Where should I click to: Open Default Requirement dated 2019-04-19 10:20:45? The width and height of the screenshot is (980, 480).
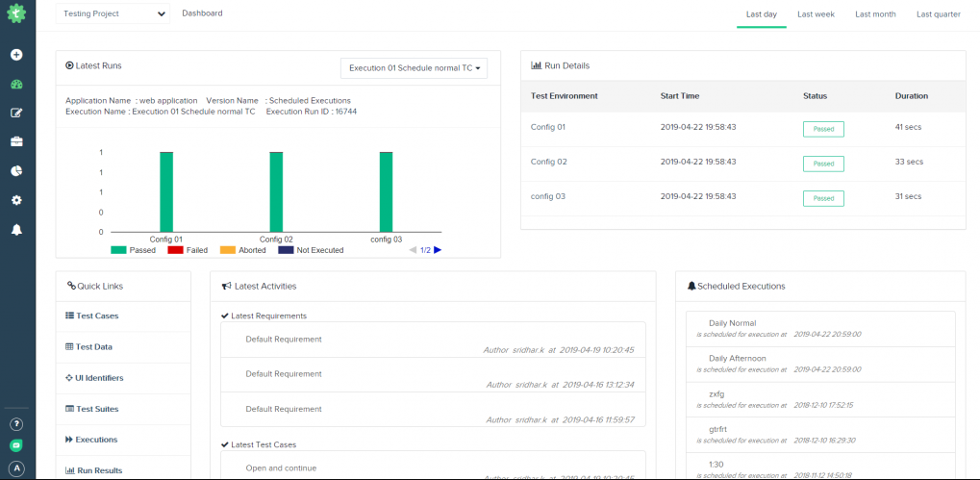pyautogui.click(x=433, y=340)
